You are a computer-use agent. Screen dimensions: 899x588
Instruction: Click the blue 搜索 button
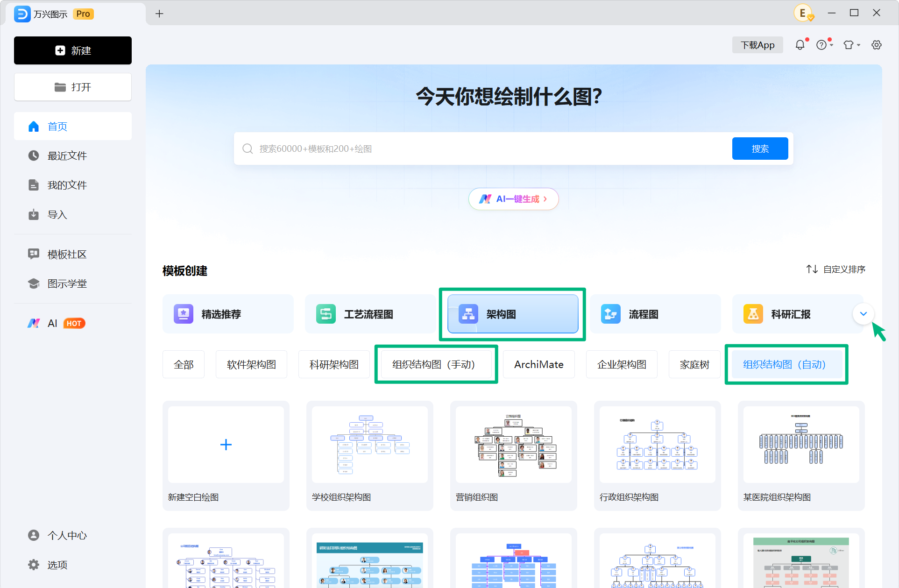(x=760, y=149)
